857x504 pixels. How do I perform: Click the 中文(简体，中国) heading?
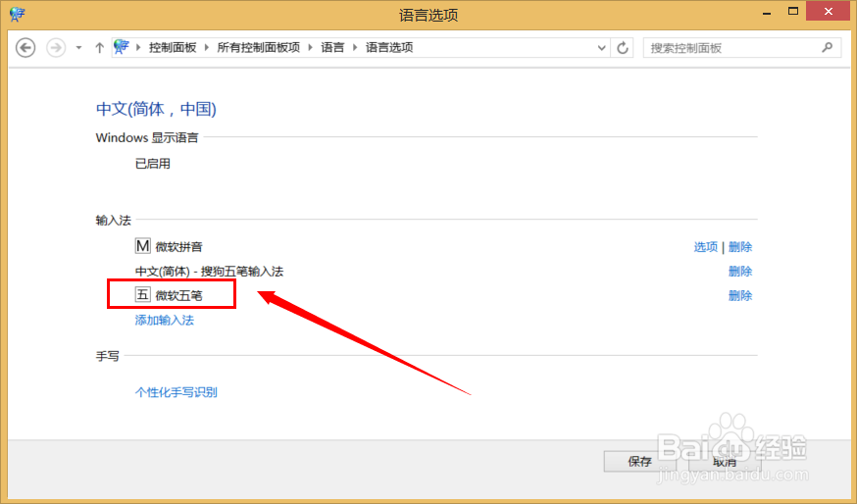[156, 109]
